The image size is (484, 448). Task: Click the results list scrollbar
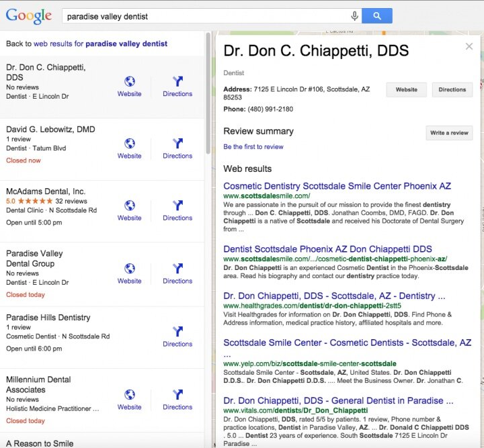point(208,93)
